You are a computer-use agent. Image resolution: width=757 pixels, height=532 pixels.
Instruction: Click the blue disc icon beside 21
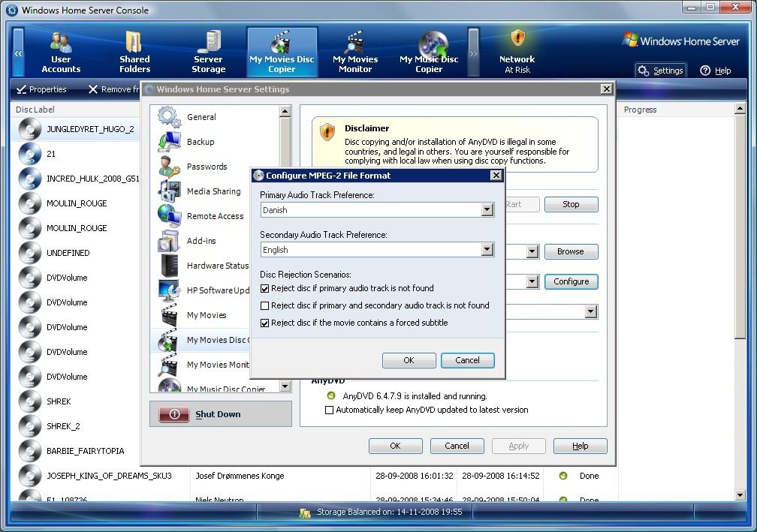(x=30, y=154)
